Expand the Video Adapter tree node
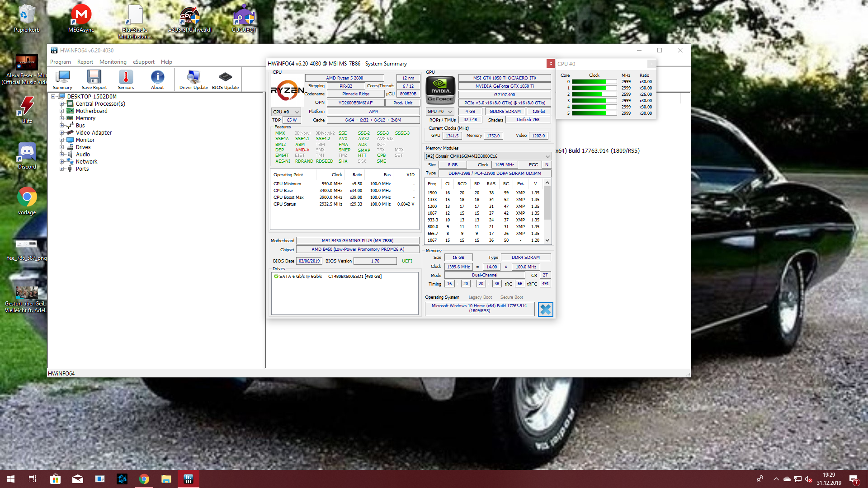This screenshot has width=868, height=488. tap(62, 133)
